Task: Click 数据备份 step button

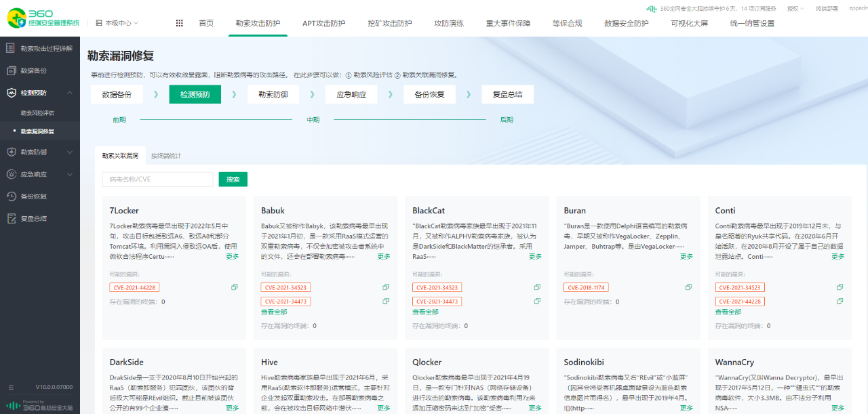Action: click(x=117, y=94)
